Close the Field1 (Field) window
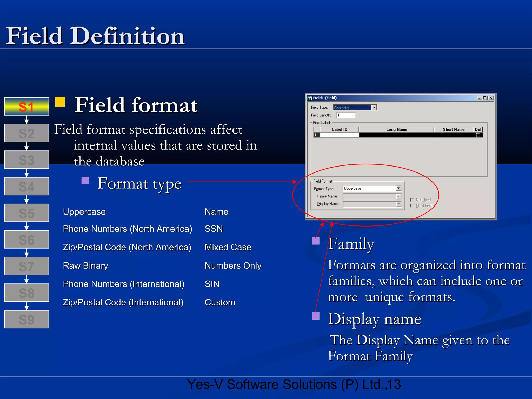The width and height of the screenshot is (532, 399). (491, 98)
